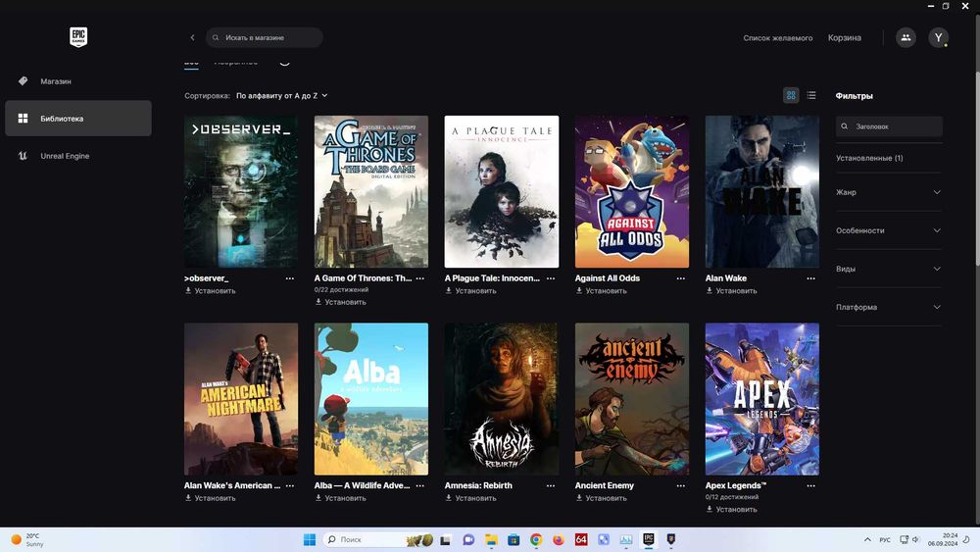Open the Магазин section

[x=78, y=81]
